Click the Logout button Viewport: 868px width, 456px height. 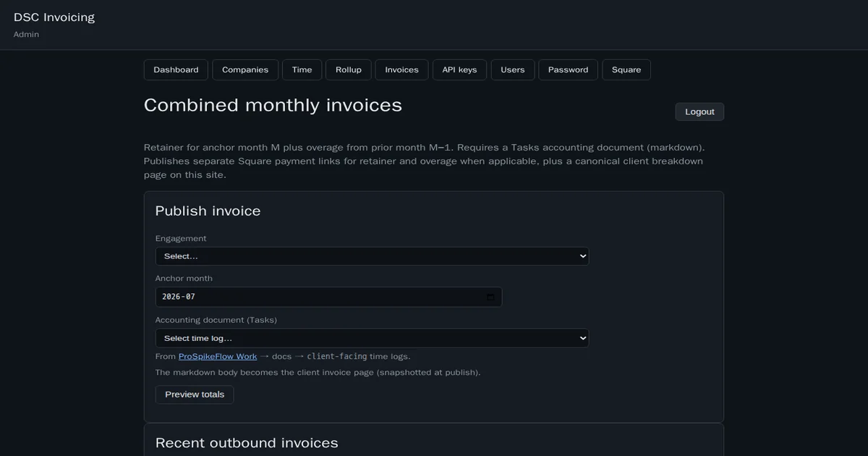pos(699,111)
